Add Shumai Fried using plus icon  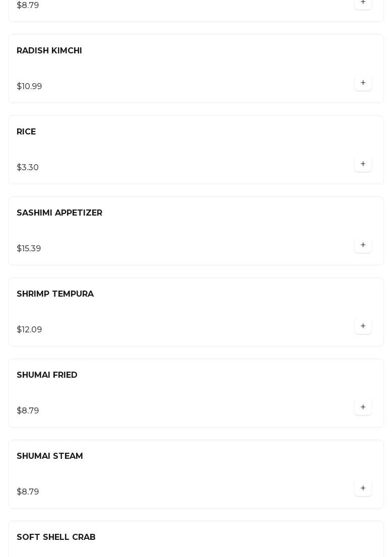pos(363,407)
